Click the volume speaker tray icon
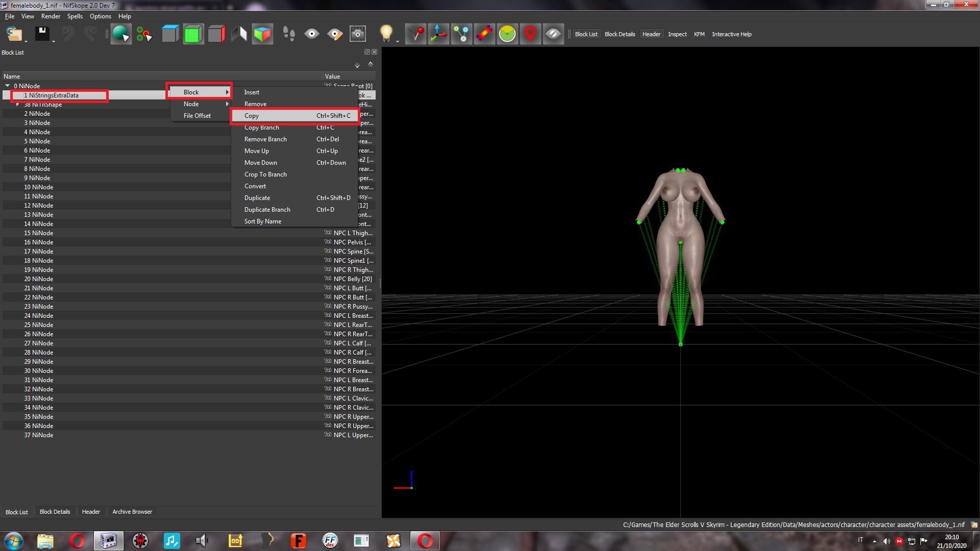The width and height of the screenshot is (980, 551). tap(887, 541)
